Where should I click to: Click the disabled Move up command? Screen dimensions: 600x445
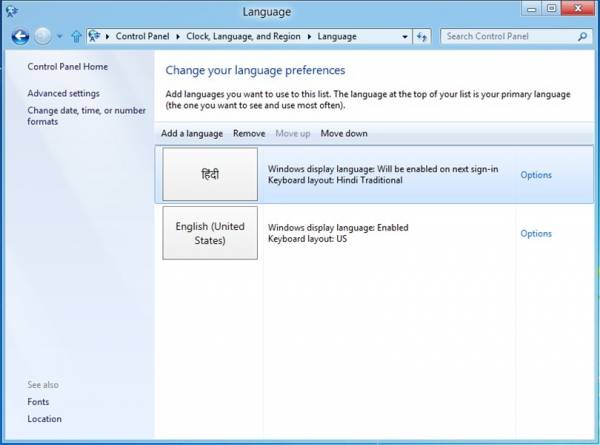point(293,134)
